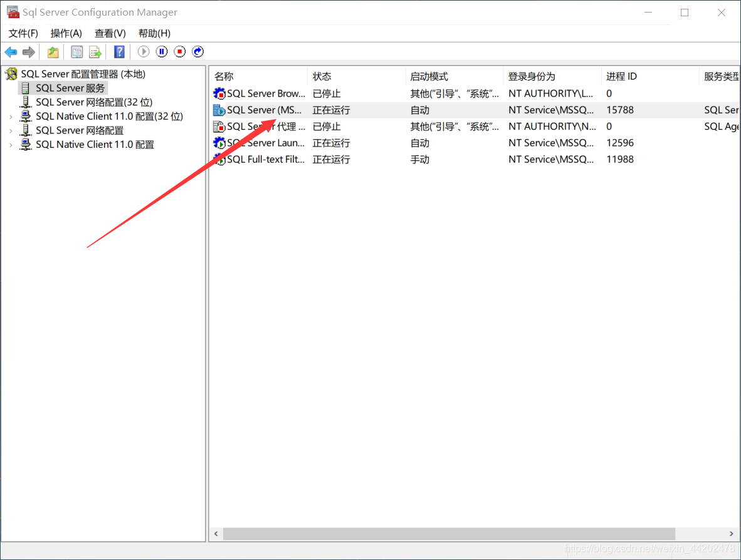Open the 文件(F) menu

pos(23,33)
